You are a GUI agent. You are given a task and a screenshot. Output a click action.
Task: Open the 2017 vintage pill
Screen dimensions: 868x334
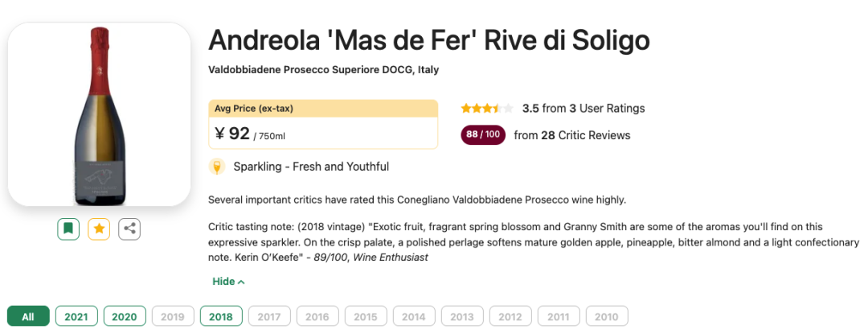click(x=269, y=316)
